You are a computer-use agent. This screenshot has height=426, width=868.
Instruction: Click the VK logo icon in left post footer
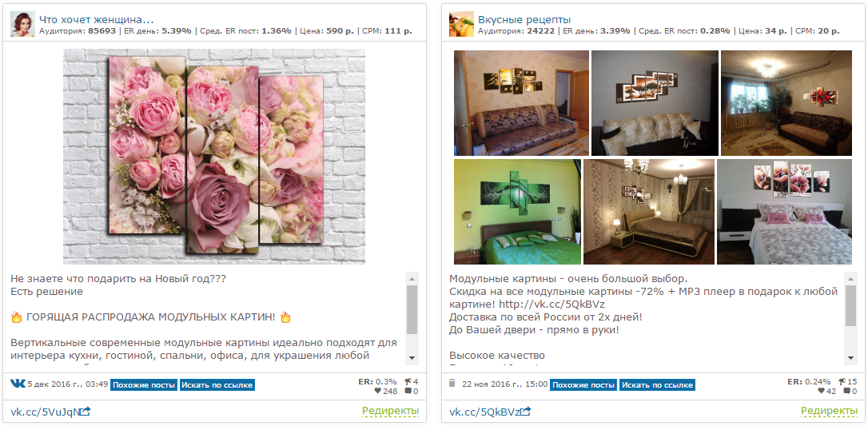coord(18,384)
